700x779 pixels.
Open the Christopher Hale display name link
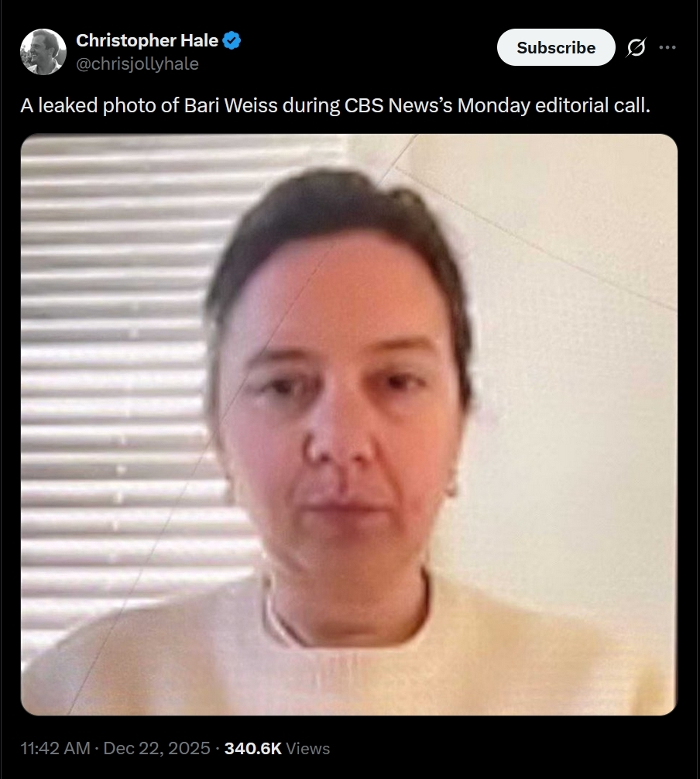pyautogui.click(x=147, y=40)
